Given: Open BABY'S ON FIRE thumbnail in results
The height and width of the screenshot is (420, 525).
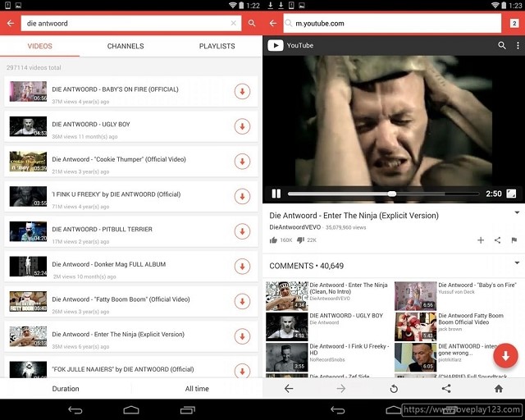Looking at the screenshot, I should [x=28, y=91].
